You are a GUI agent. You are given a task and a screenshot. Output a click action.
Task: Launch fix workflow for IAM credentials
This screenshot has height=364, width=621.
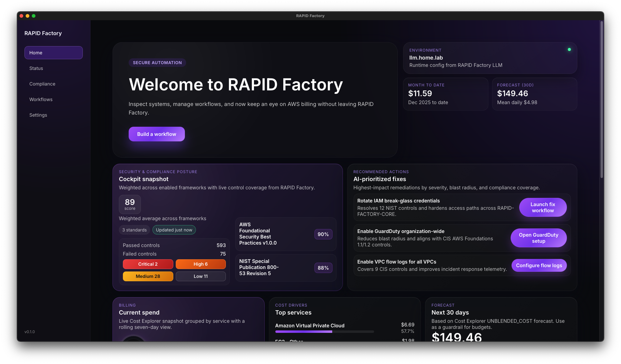pos(543,207)
